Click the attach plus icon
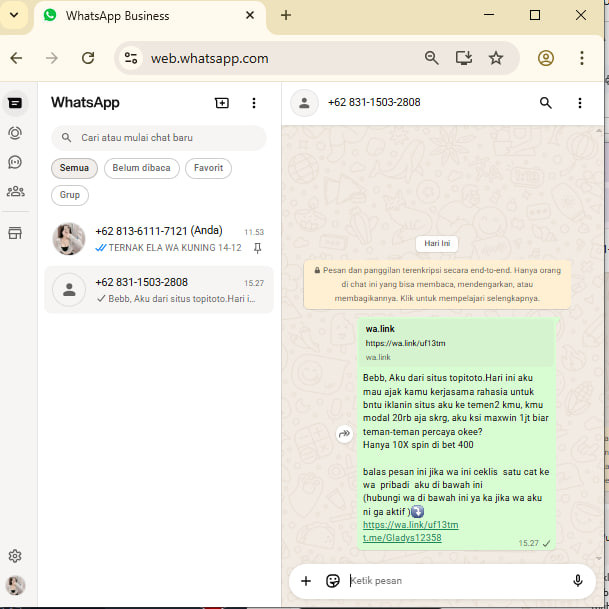Viewport: 609px width, 609px height. 306,581
